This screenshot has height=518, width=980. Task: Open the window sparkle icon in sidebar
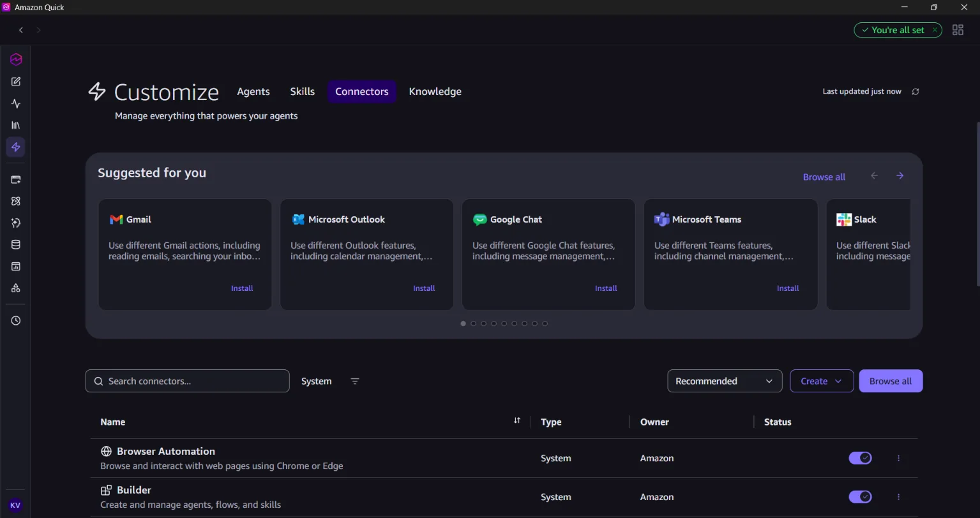pyautogui.click(x=16, y=180)
